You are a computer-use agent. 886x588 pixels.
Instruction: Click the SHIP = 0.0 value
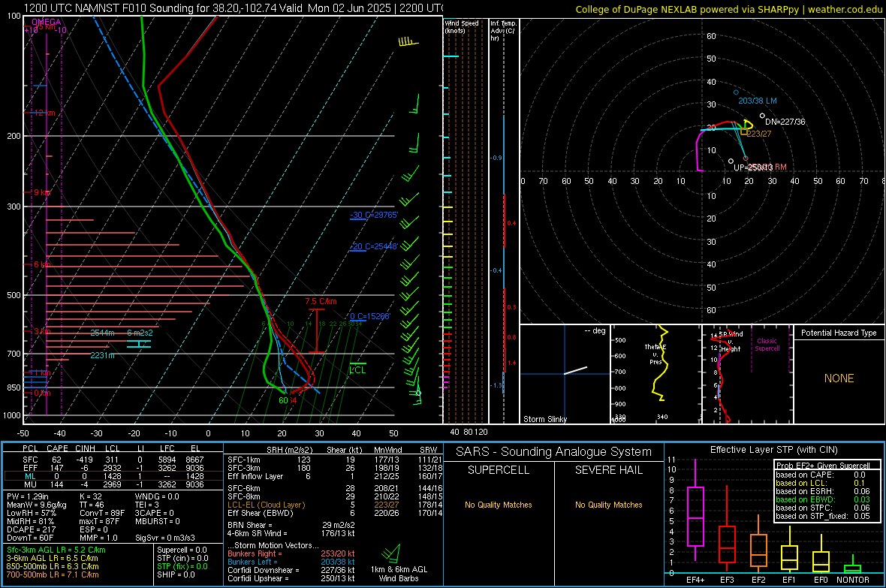[176, 574]
